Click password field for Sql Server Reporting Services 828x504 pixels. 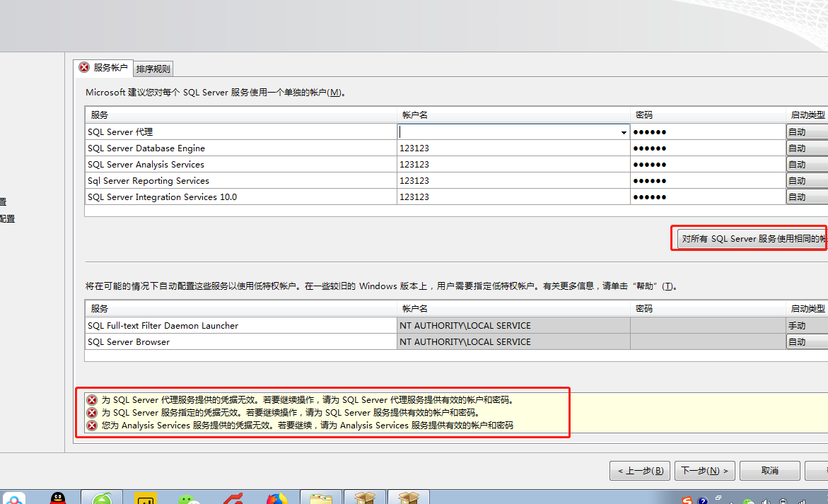(x=708, y=181)
